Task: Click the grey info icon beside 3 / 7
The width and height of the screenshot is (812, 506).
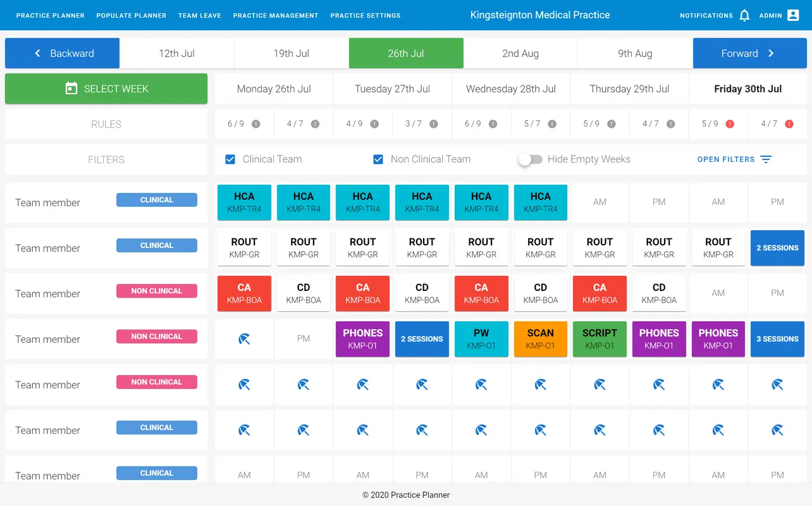Action: 434,124
